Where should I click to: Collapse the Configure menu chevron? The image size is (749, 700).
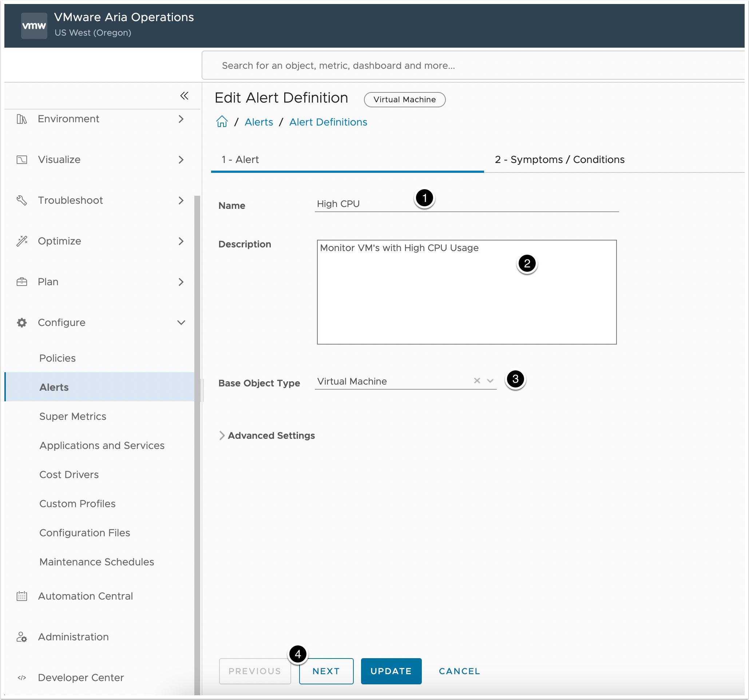pyautogui.click(x=181, y=322)
